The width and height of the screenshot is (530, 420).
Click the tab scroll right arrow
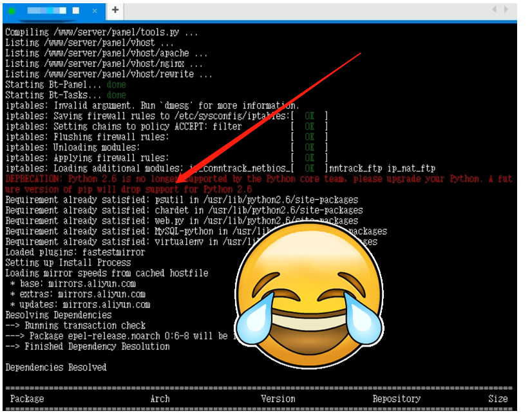[x=506, y=10]
